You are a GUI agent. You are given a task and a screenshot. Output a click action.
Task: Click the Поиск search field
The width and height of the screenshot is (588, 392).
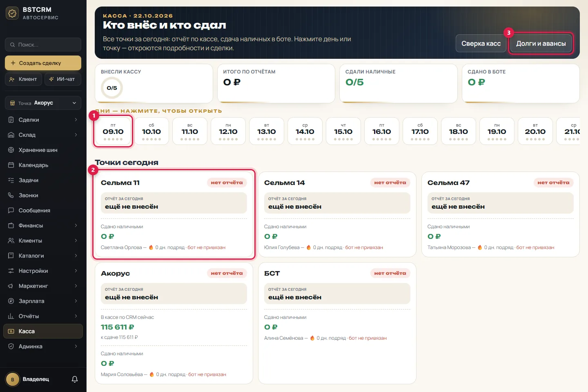(x=43, y=45)
